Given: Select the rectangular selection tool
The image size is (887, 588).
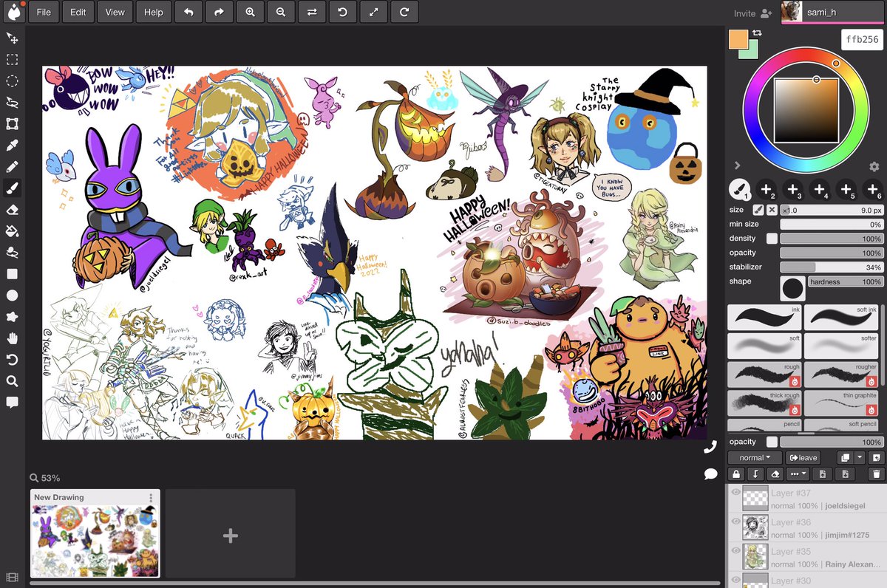Looking at the screenshot, I should point(12,59).
